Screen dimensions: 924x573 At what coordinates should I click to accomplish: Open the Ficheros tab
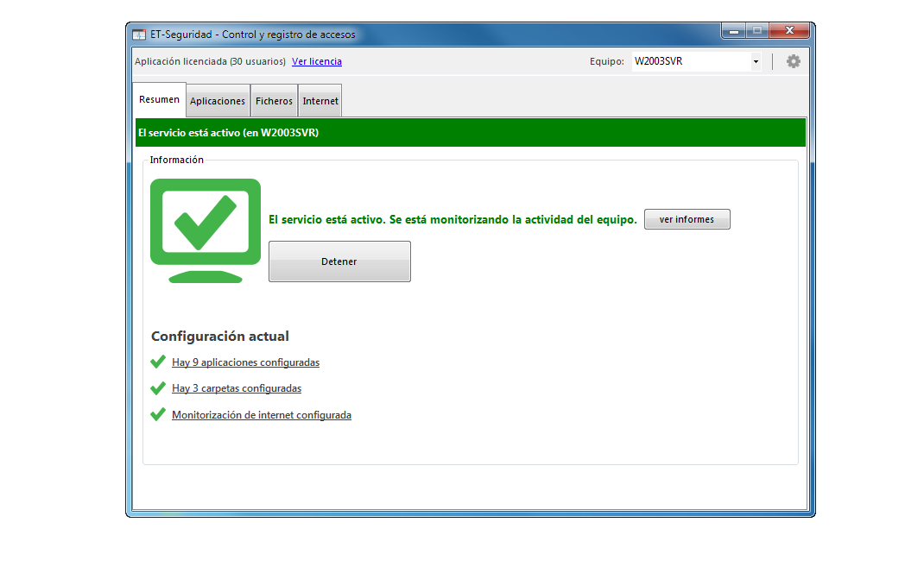pos(274,101)
